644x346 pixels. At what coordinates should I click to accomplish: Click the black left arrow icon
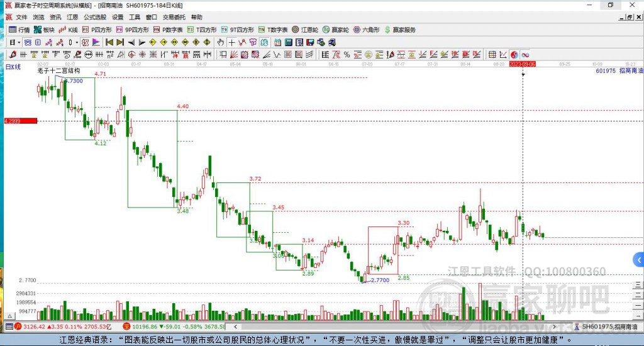pos(131,42)
